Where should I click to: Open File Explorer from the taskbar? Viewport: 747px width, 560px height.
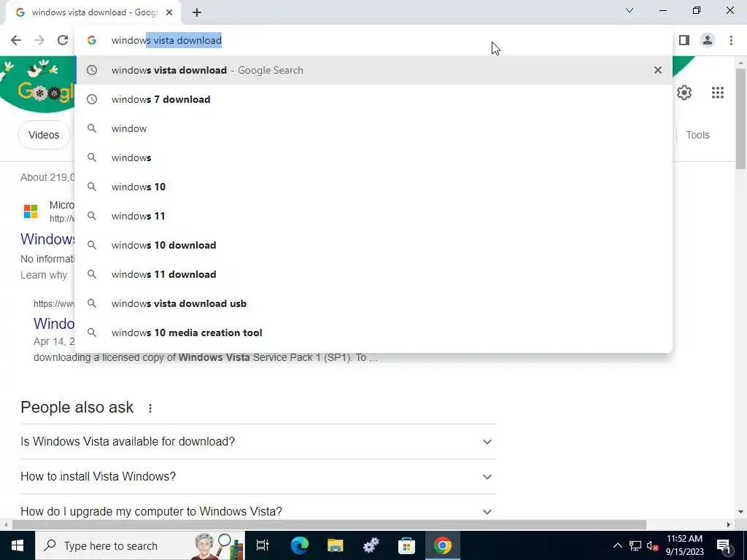[x=336, y=545]
